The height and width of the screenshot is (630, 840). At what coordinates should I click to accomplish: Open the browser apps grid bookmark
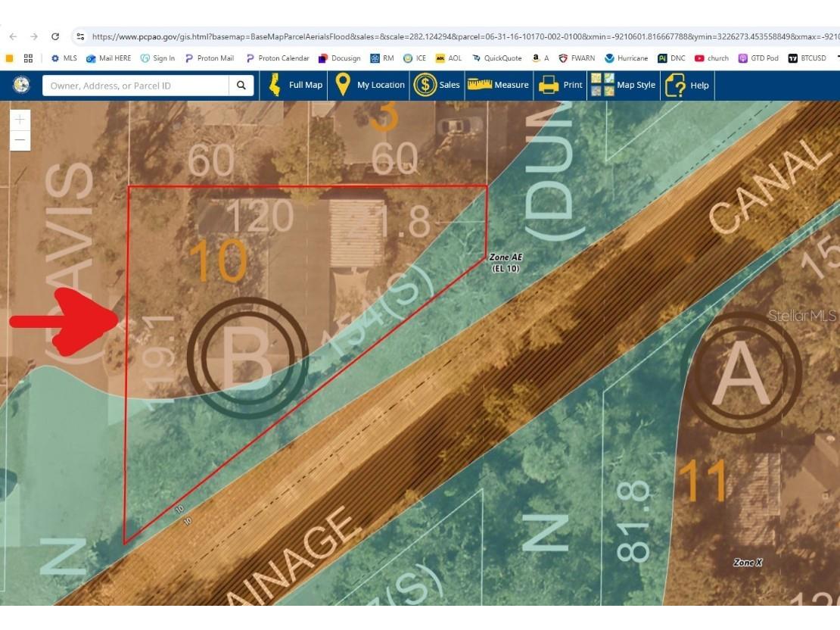tap(29, 58)
